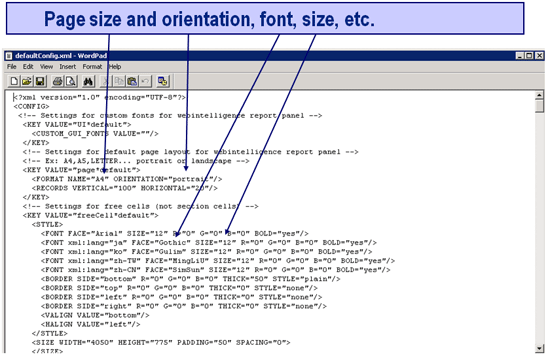Click the '<HALIGN VALUE="left"/>' line
550x361 pixels.
(90, 325)
